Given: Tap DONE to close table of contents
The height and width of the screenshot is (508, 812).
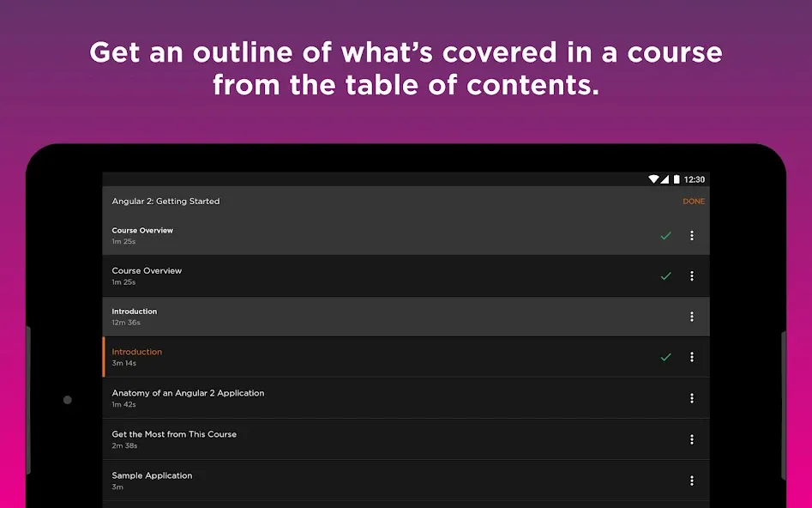Looking at the screenshot, I should 694,201.
